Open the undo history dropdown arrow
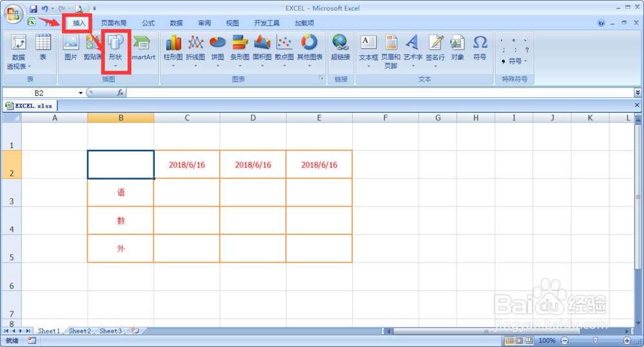The height and width of the screenshot is (347, 644). [53, 8]
